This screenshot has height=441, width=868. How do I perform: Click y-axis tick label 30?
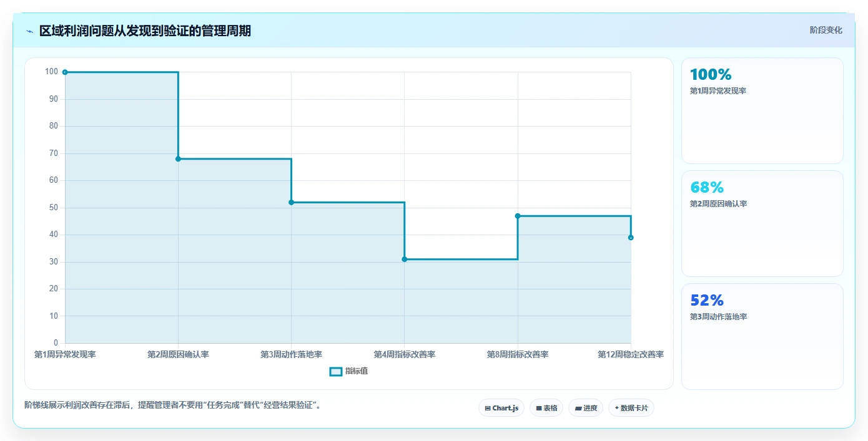coord(54,262)
